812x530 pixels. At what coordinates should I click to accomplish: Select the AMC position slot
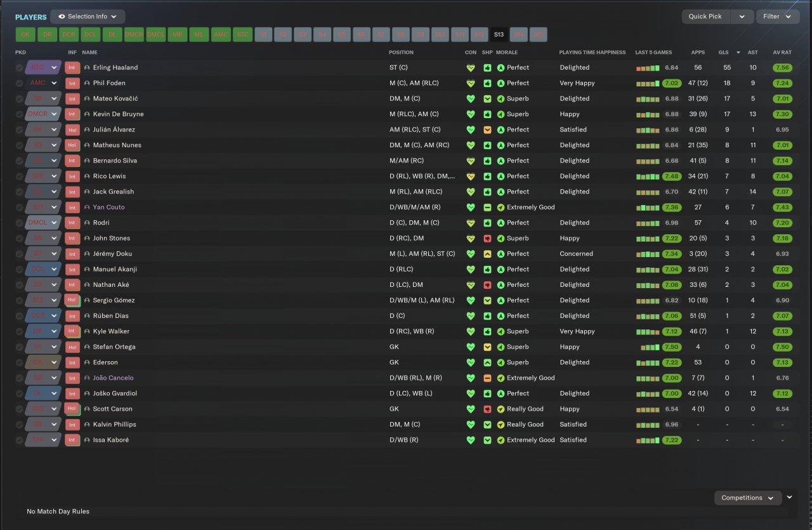221,35
